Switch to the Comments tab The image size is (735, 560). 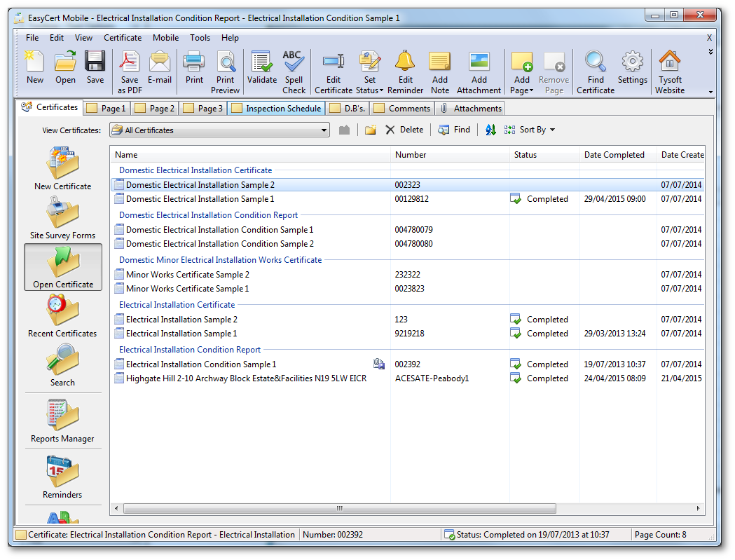(402, 109)
